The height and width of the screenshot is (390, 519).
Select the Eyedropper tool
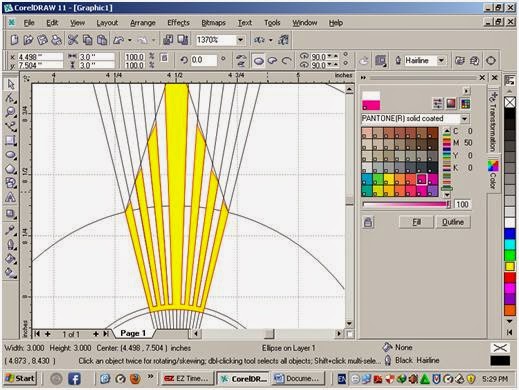(11, 230)
